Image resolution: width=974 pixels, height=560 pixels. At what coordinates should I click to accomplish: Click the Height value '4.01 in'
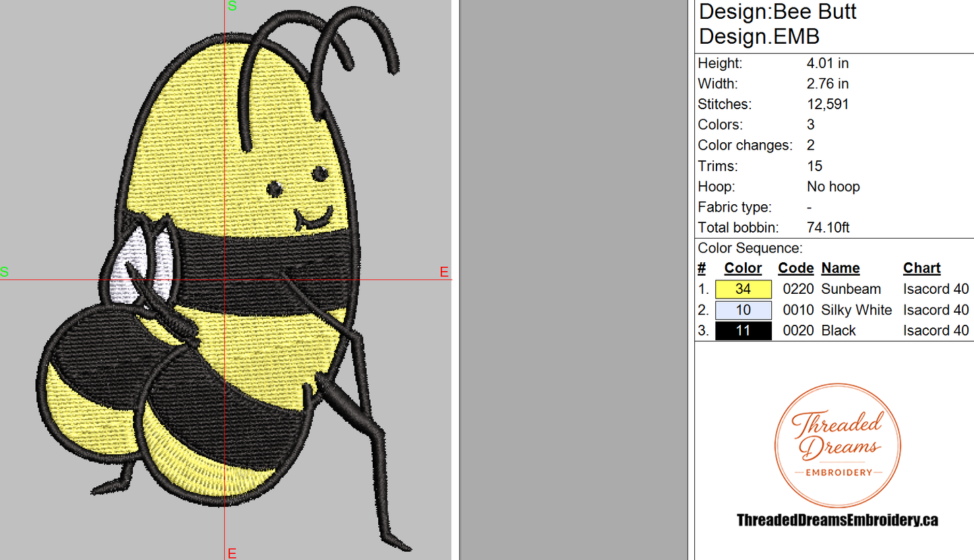click(828, 63)
